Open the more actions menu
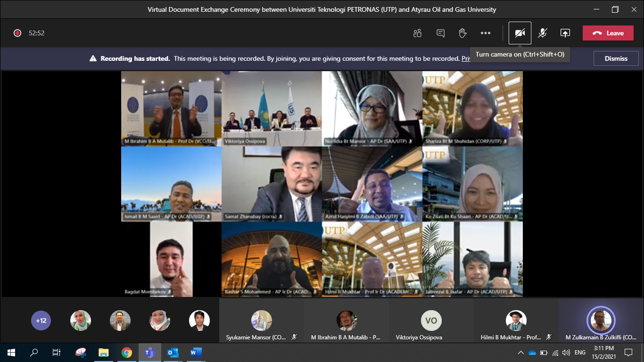Viewport: 644px width, 362px height. click(486, 33)
